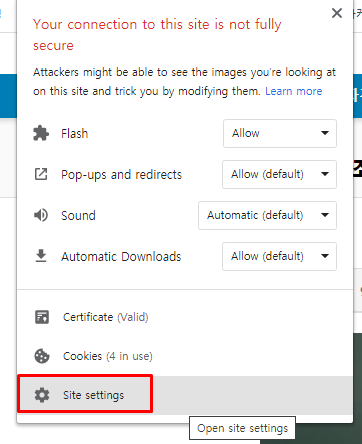The width and height of the screenshot is (362, 444).
Task: Open Cookies (4 in use) entry
Action: (108, 356)
